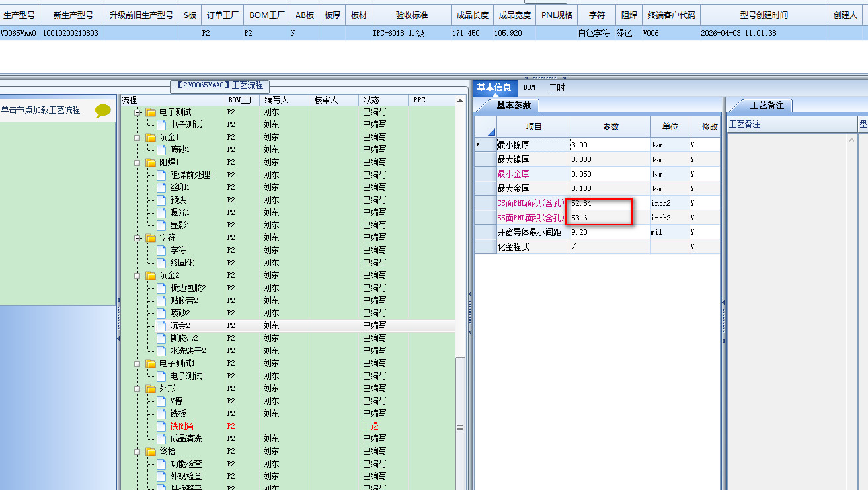Click the document icon of 水洗烘干2

[x=161, y=350]
